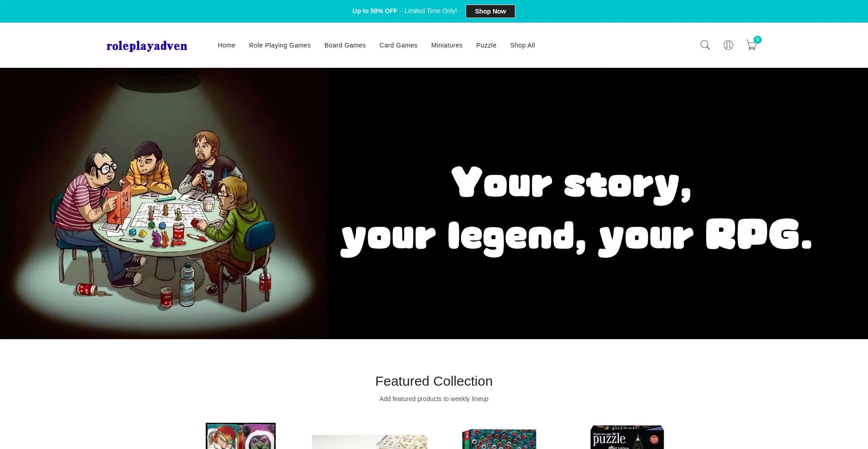868x449 pixels.
Task: Open the shopping cart icon
Action: click(x=751, y=45)
